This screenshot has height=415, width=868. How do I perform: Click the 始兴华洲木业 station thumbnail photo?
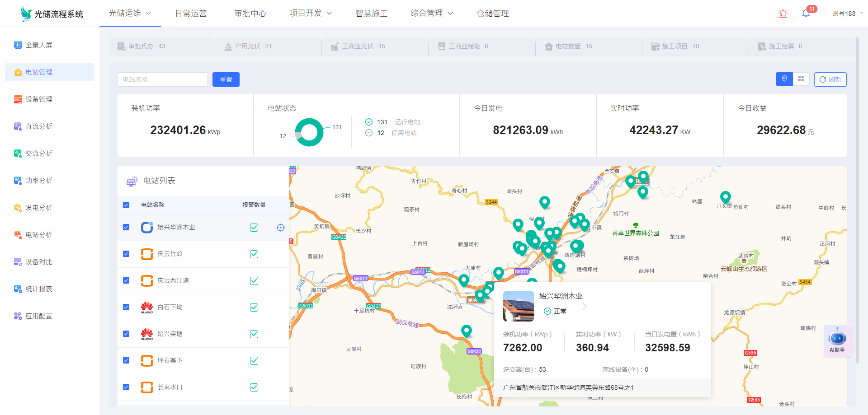tap(519, 306)
